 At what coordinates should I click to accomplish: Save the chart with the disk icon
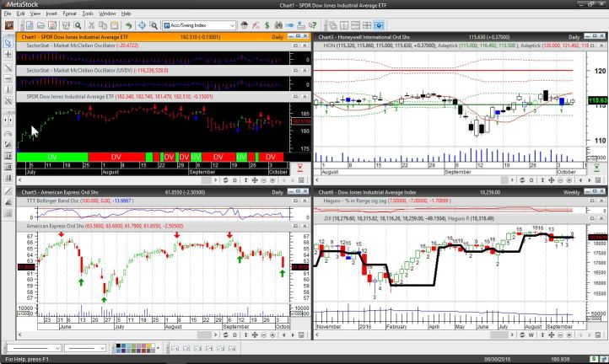tap(52, 25)
